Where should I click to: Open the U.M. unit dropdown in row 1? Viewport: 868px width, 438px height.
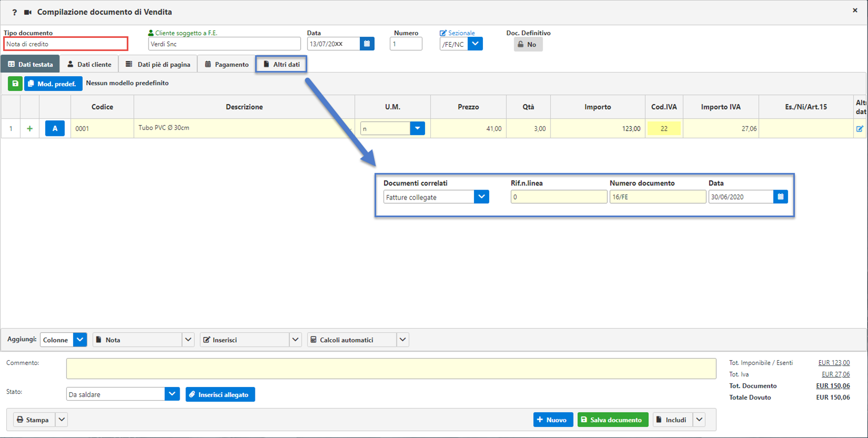pos(417,128)
